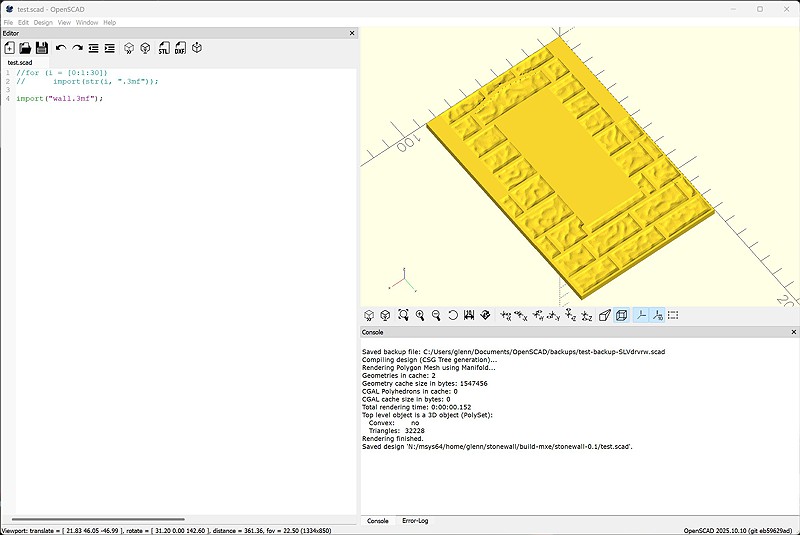Screen dimensions: 800x535
Task: Click the DXF export icon
Action: pos(180,48)
